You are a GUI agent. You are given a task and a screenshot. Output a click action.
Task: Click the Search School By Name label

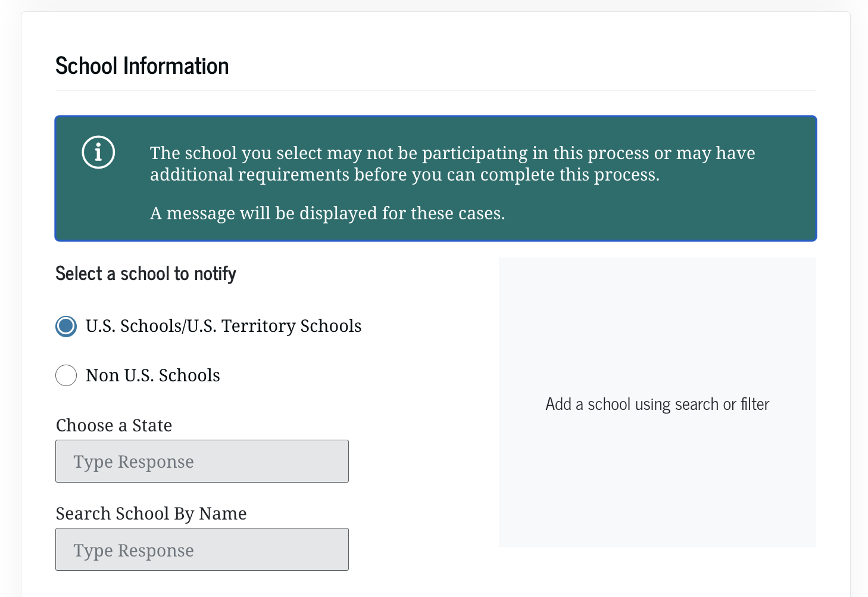point(151,514)
